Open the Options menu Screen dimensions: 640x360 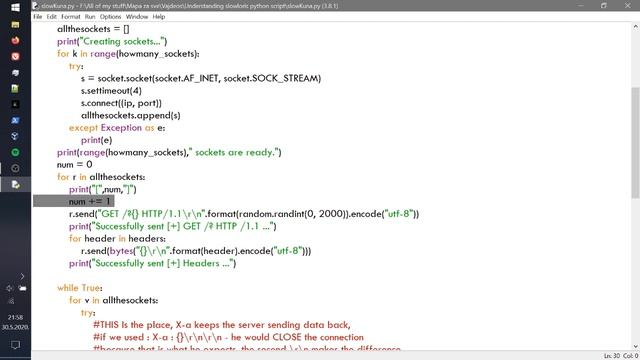point(110,17)
